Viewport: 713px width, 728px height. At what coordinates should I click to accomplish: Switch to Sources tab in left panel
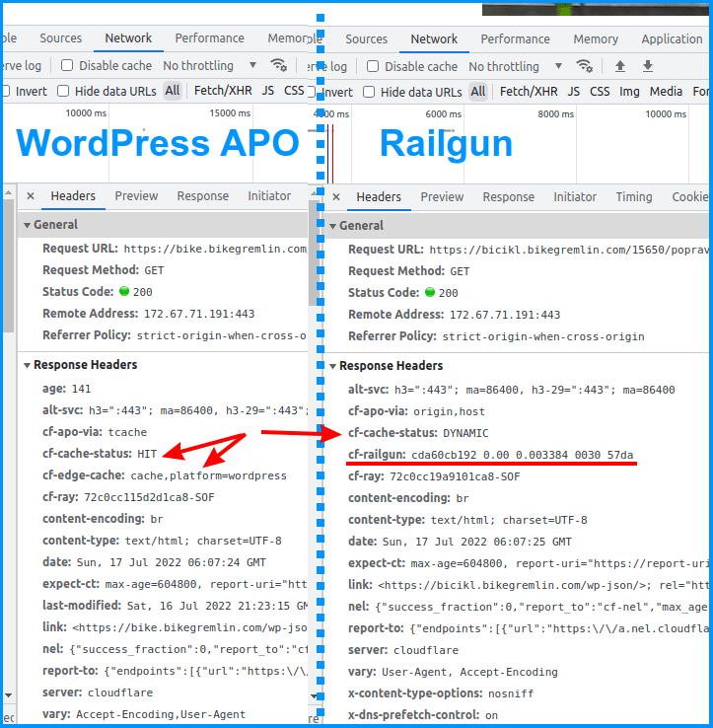(x=61, y=38)
